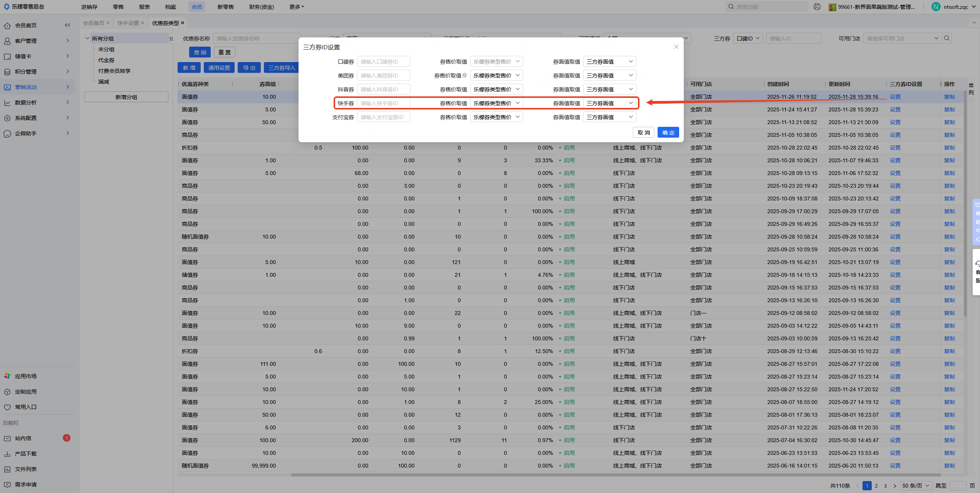The width and height of the screenshot is (980, 493).
Task: Click the 会员首页 home icon in sidebar
Action: point(7,26)
